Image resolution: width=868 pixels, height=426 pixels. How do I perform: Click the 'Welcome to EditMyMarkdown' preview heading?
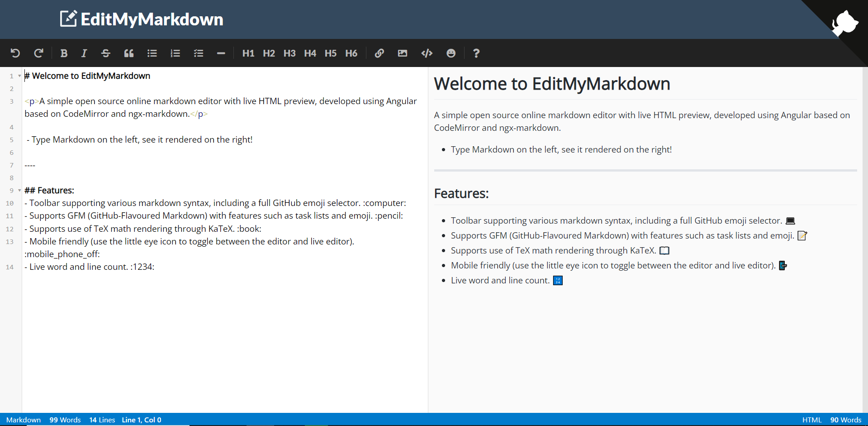552,84
